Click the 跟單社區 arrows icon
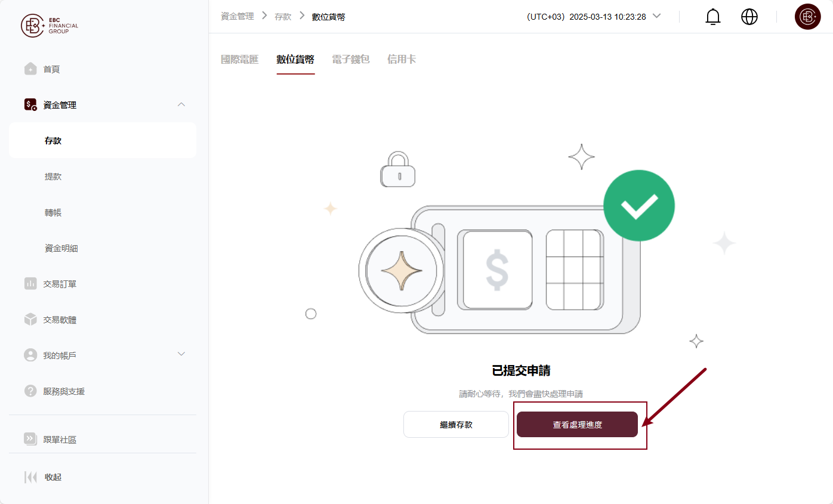833x504 pixels. 30,439
